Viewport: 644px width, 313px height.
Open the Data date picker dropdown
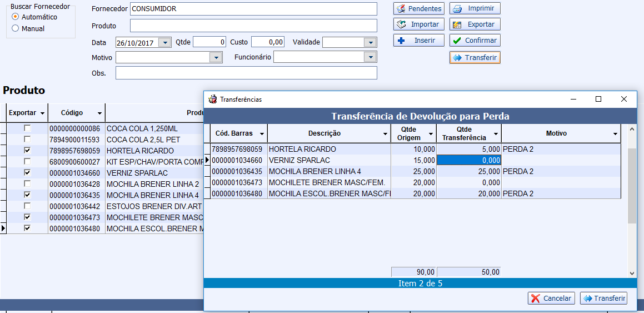[x=164, y=42]
